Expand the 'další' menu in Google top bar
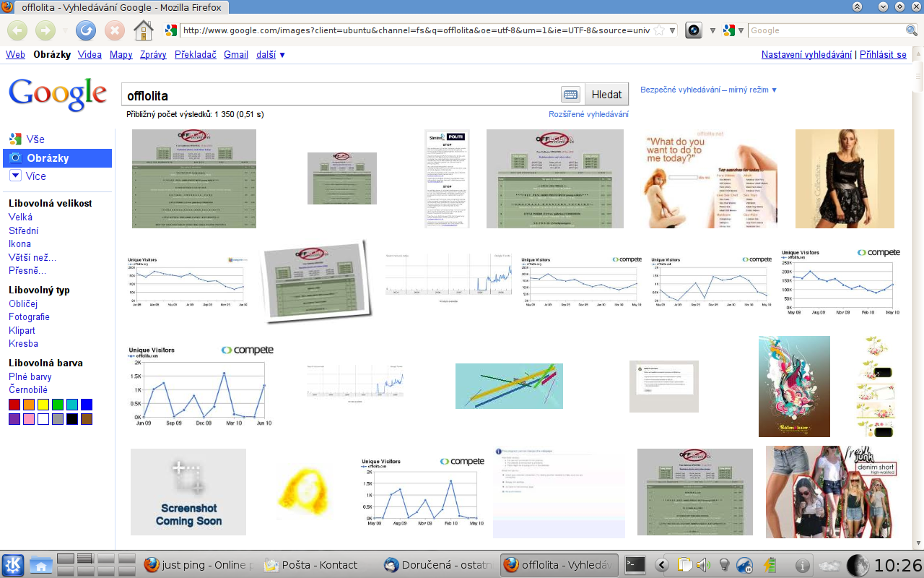924x578 pixels. [x=271, y=54]
